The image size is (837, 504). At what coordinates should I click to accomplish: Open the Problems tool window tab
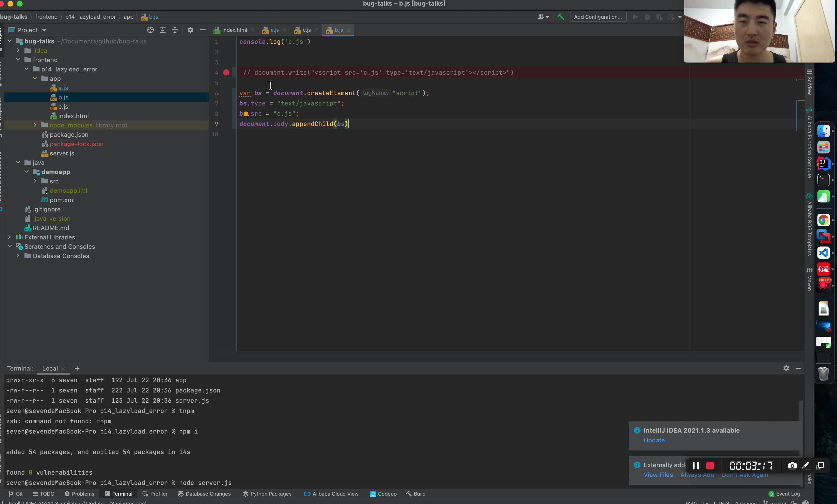click(x=79, y=494)
